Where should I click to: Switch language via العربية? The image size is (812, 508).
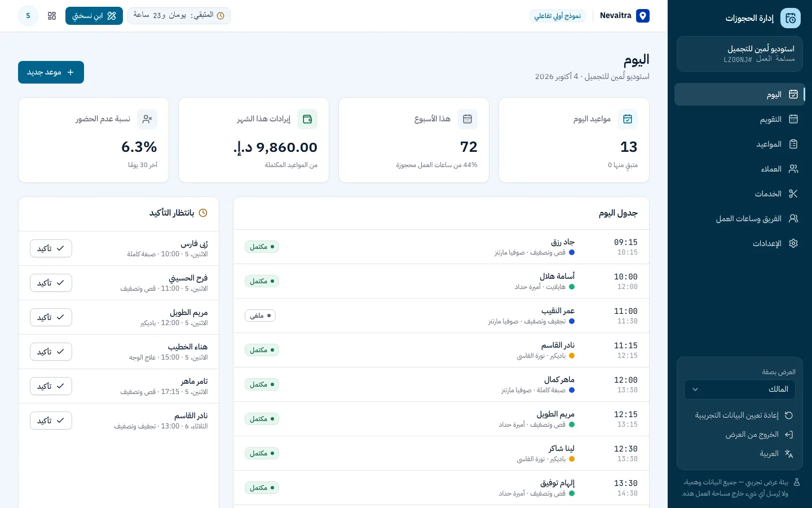pyautogui.click(x=740, y=454)
